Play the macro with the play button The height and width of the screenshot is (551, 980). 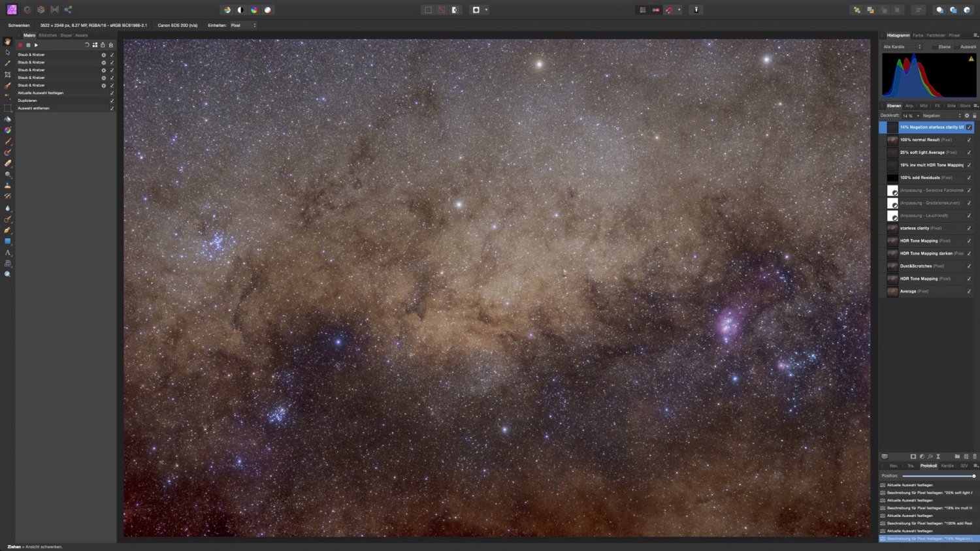[36, 45]
